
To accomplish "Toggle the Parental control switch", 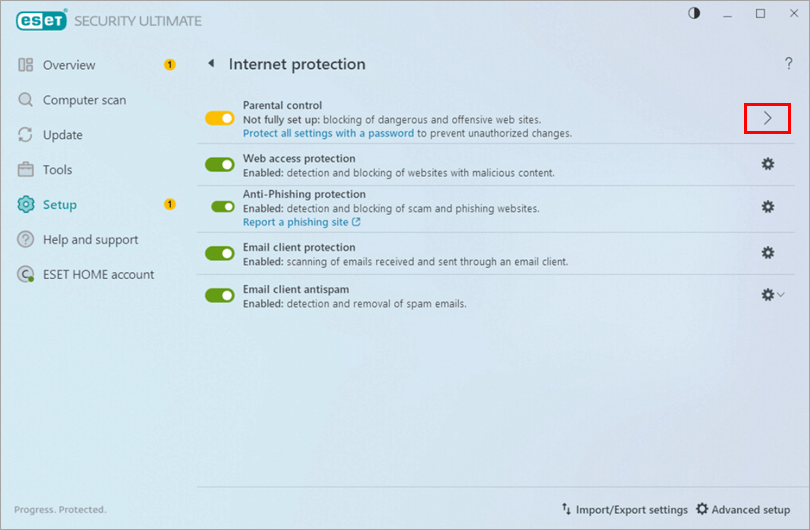I will coord(219,118).
